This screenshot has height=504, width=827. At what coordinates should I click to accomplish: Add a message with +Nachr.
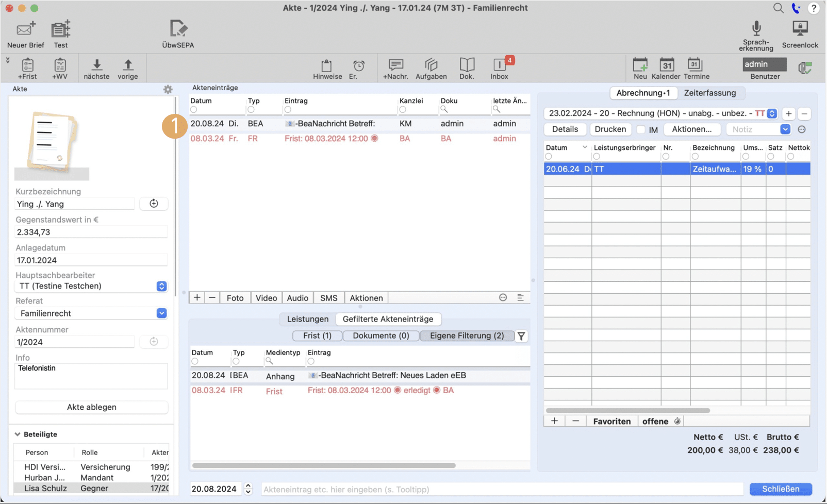pyautogui.click(x=396, y=65)
